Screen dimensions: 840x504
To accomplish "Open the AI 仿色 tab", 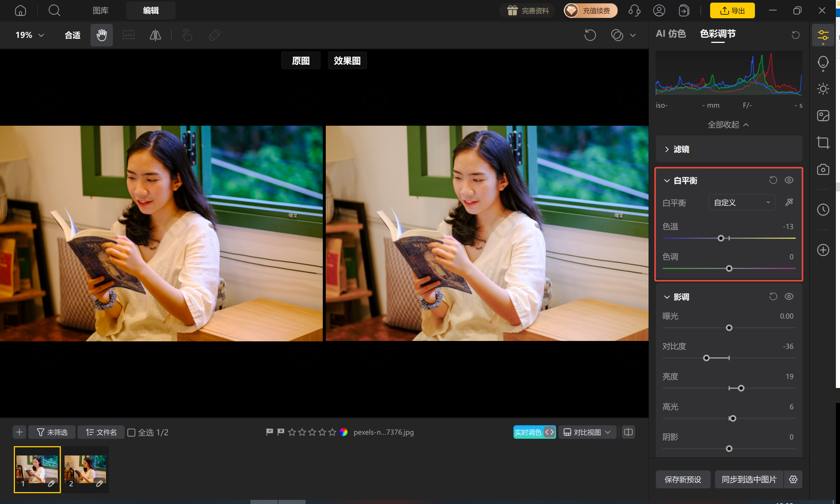I will [x=671, y=34].
